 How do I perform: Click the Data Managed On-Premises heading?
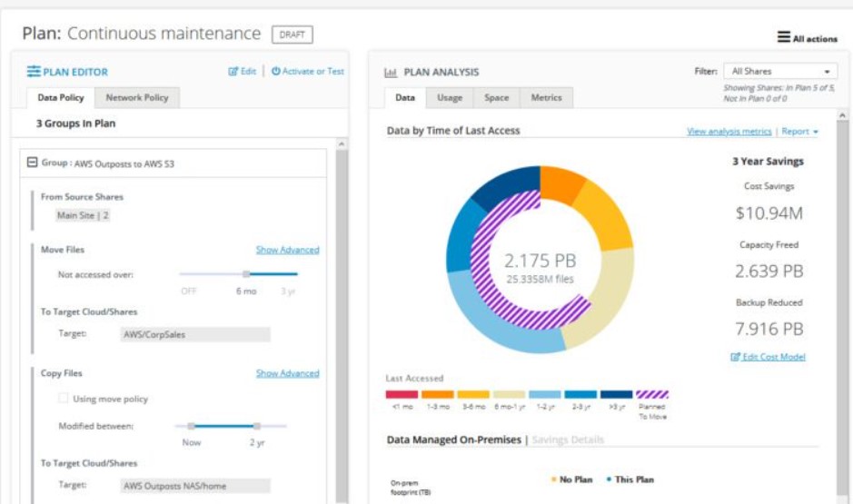pos(453,440)
